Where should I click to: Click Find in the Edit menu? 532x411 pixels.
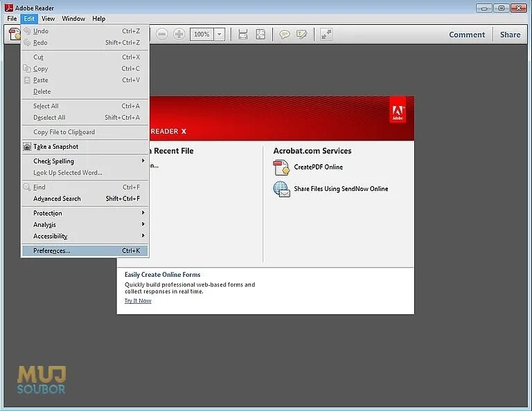85,187
